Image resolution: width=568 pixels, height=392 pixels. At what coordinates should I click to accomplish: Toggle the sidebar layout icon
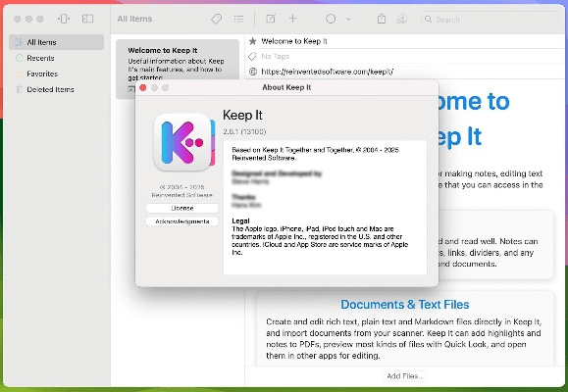87,19
